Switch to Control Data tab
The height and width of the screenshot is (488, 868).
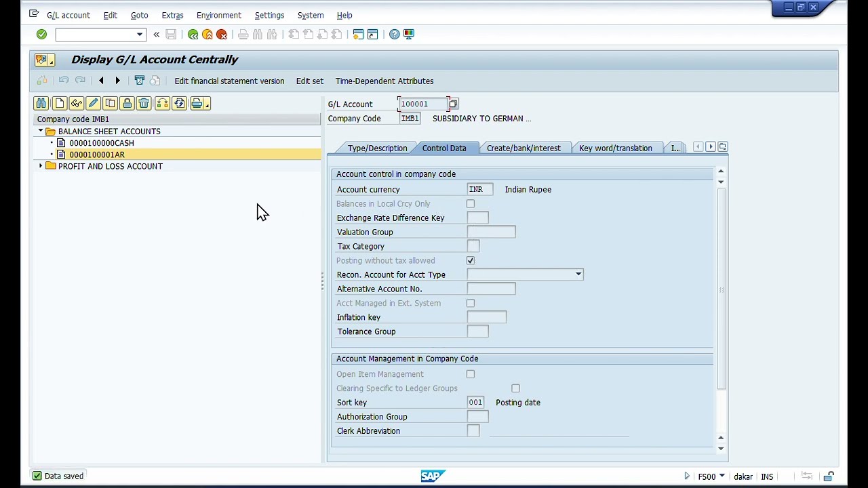click(444, 148)
